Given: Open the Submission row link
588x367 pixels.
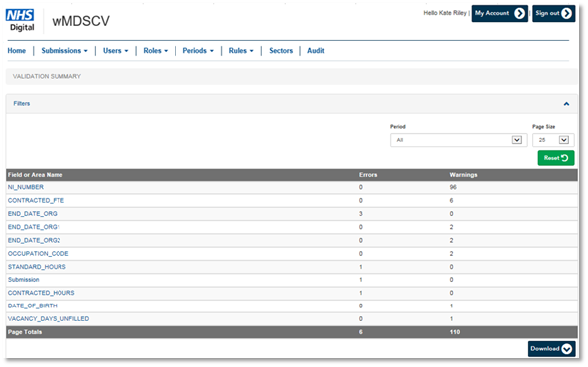Looking at the screenshot, I should [23, 280].
